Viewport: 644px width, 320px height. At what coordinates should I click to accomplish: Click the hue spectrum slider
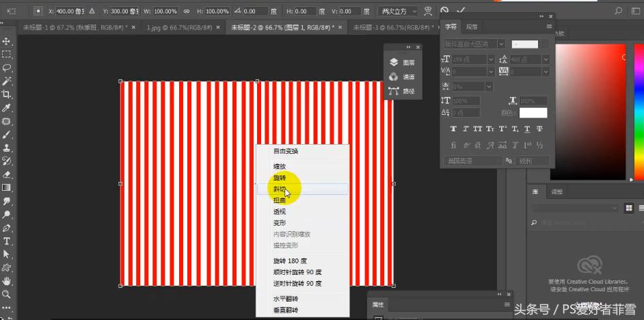pyautogui.click(x=639, y=111)
